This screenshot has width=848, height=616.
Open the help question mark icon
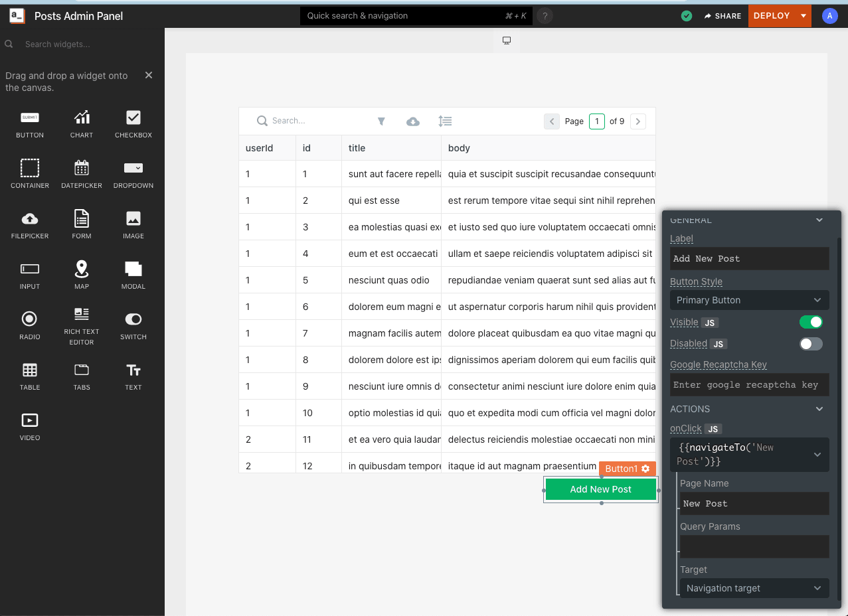545,16
